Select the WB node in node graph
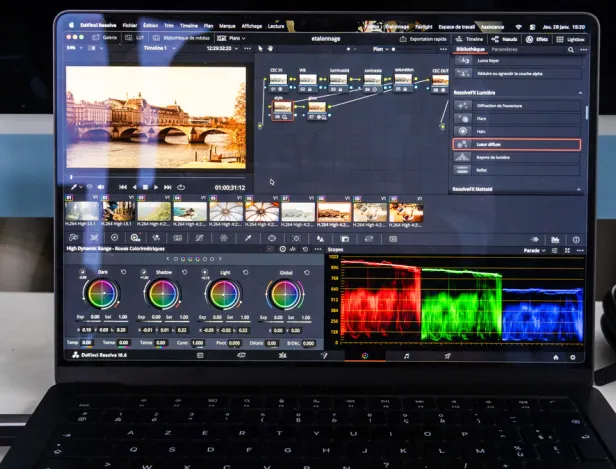 (308, 82)
